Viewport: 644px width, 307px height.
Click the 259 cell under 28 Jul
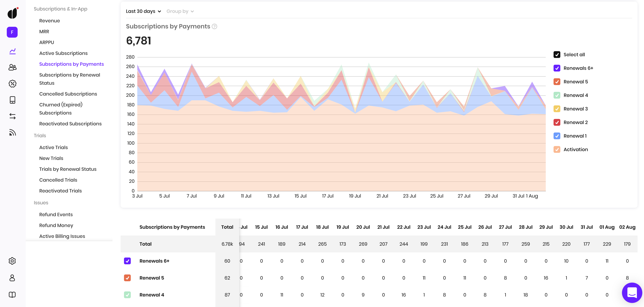[x=525, y=244]
